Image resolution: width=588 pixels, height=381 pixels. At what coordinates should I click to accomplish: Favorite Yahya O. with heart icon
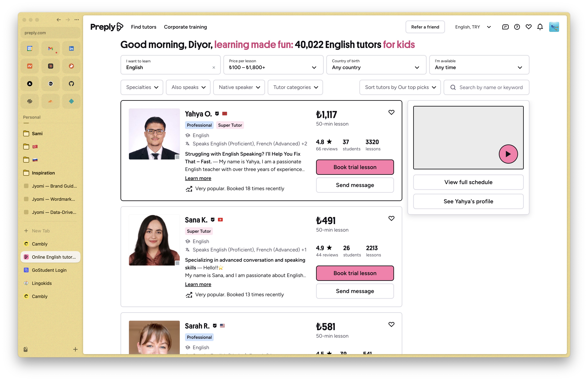coord(391,112)
